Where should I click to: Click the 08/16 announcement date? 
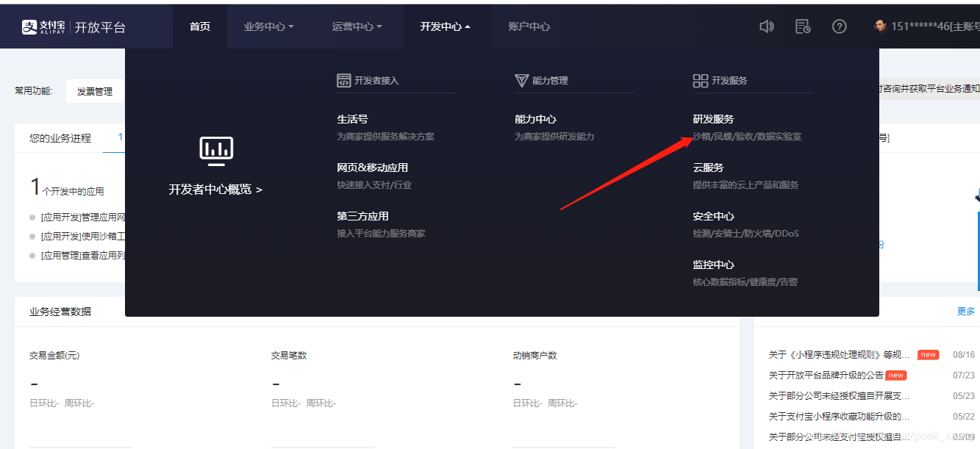[x=964, y=354]
